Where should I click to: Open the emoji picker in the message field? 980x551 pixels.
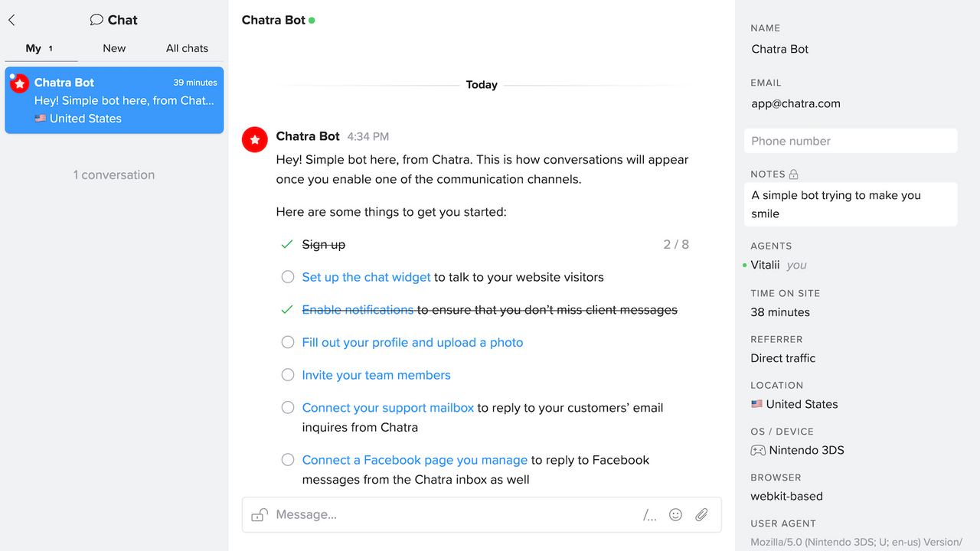coord(675,514)
